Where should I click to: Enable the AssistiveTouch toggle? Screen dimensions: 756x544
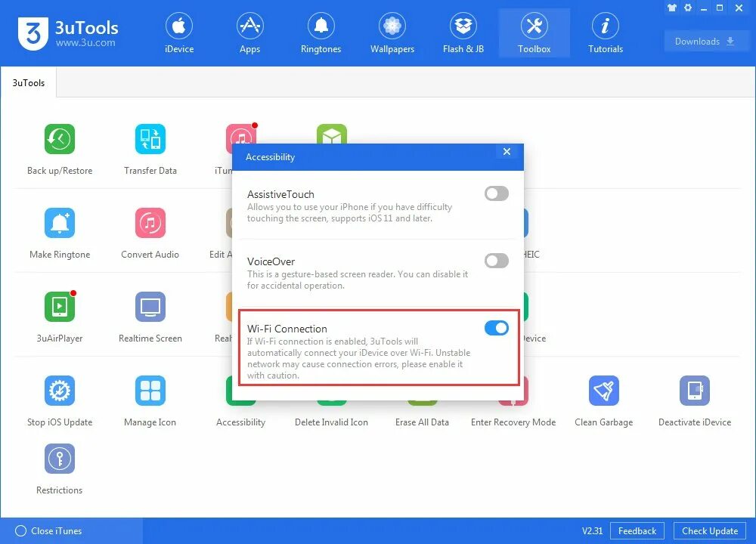pyautogui.click(x=497, y=193)
